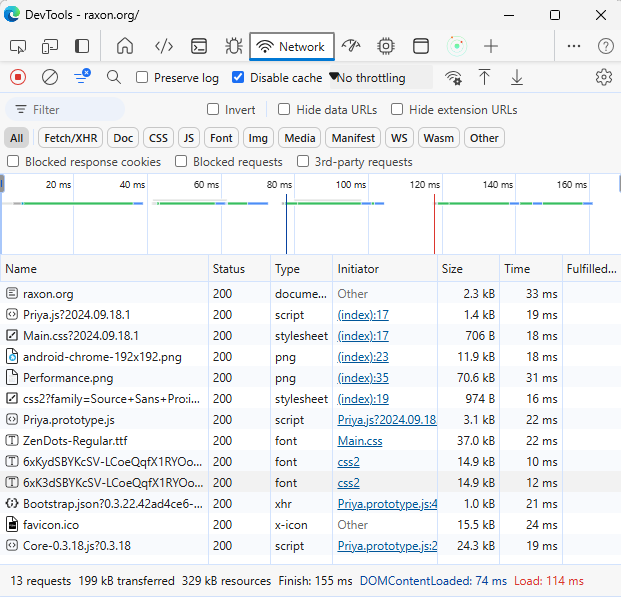Screen dimensions: 621x597
Task: Open the Performance gauge icon
Action: [351, 46]
